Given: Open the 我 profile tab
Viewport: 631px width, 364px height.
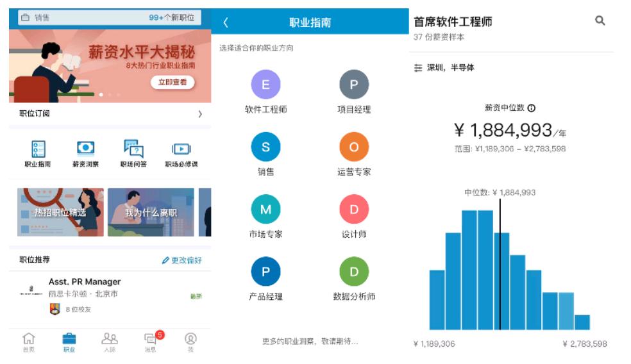Looking at the screenshot, I should (190, 342).
